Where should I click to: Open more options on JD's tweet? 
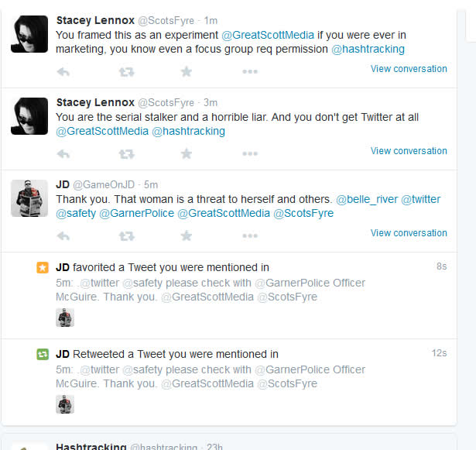(x=249, y=235)
